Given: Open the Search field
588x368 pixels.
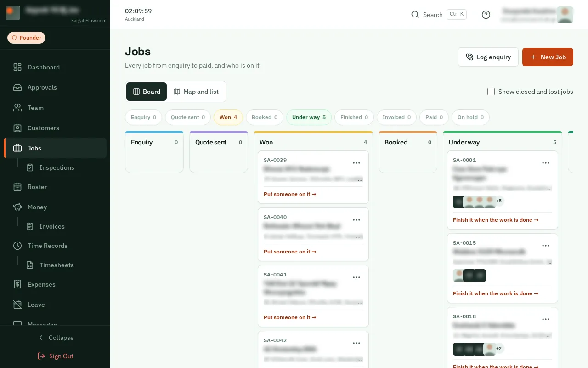Looking at the screenshot, I should [x=439, y=15].
